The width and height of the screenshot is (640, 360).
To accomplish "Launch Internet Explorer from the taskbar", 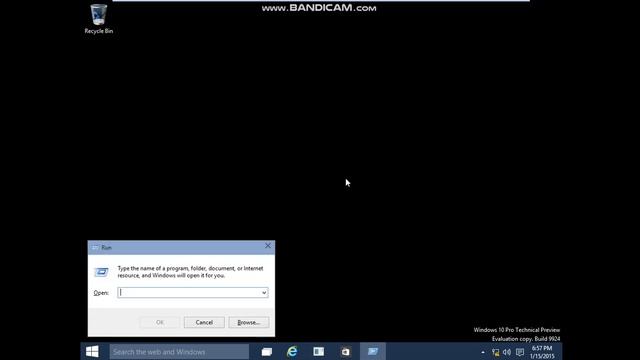I will point(292,351).
